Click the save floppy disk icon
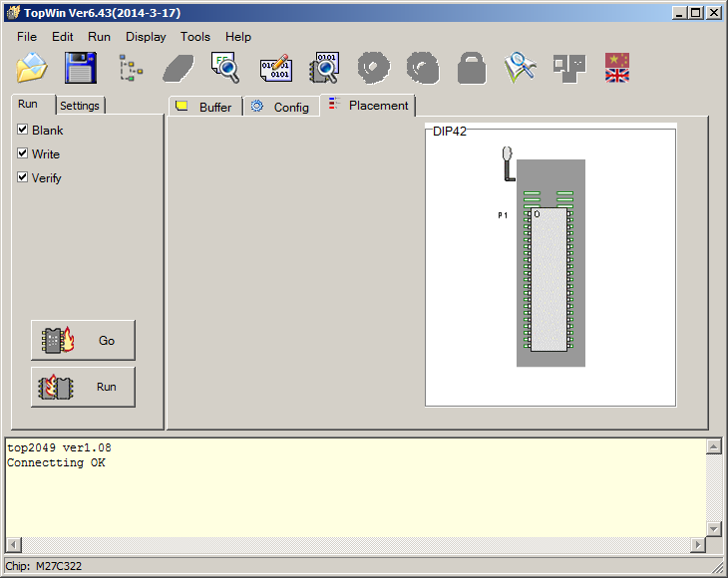This screenshot has width=728, height=578. click(81, 68)
